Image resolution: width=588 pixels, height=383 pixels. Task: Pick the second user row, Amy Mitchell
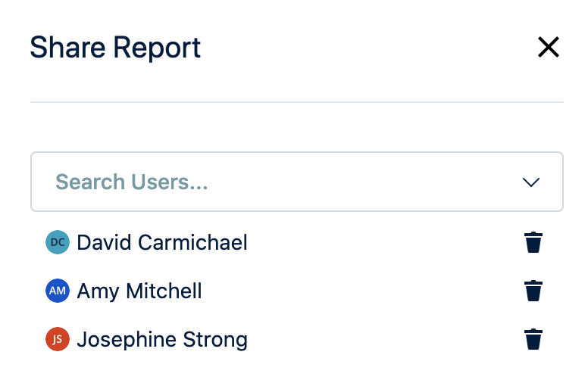tap(296, 291)
